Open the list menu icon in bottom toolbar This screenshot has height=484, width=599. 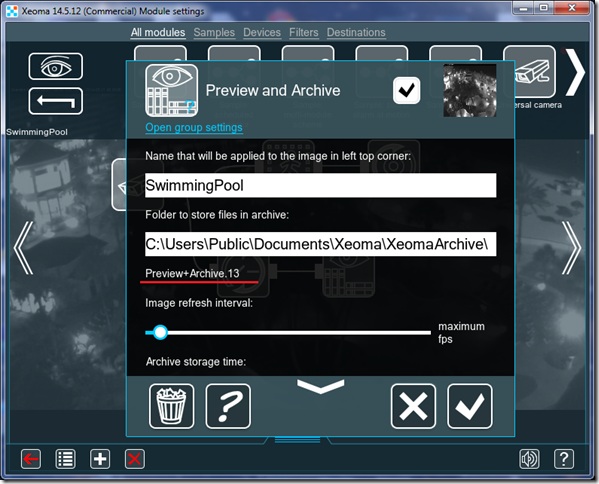tap(65, 459)
